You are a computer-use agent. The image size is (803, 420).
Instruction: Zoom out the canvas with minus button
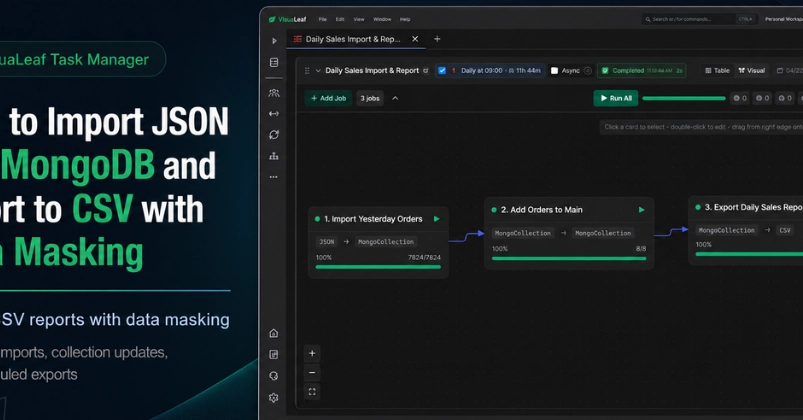(312, 372)
